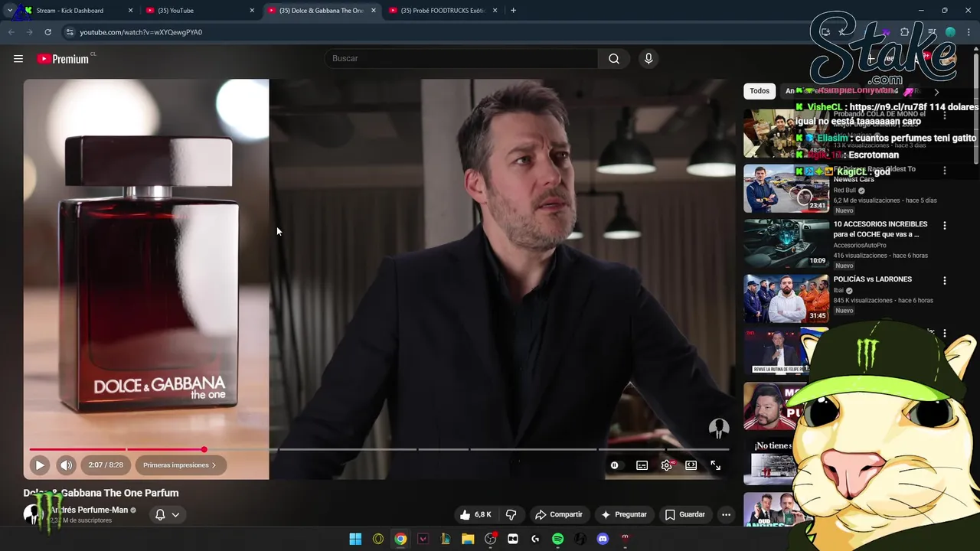Close the Stream - Kick Dashboard tab
The image size is (980, 551).
130,11
